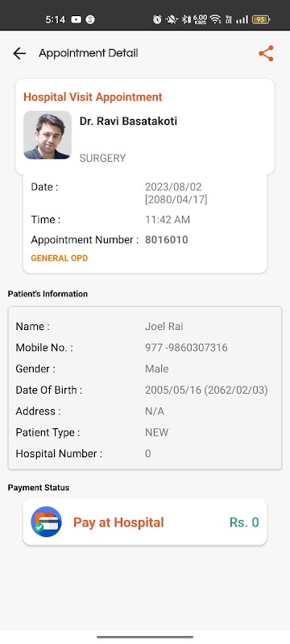The image size is (290, 644).
Task: Tap the GENERAL OPD label
Action: [x=60, y=258]
